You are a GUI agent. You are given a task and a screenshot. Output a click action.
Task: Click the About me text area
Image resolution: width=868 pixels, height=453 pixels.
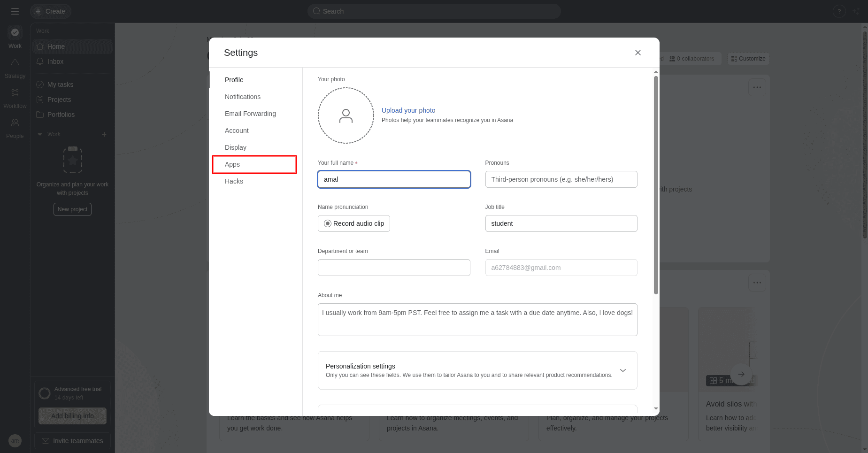point(477,320)
